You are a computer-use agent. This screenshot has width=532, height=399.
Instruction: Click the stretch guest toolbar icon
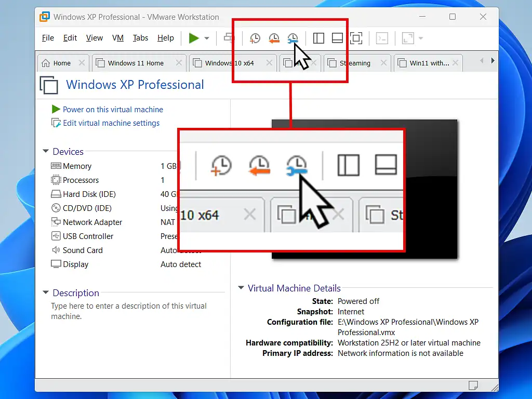(x=408, y=38)
